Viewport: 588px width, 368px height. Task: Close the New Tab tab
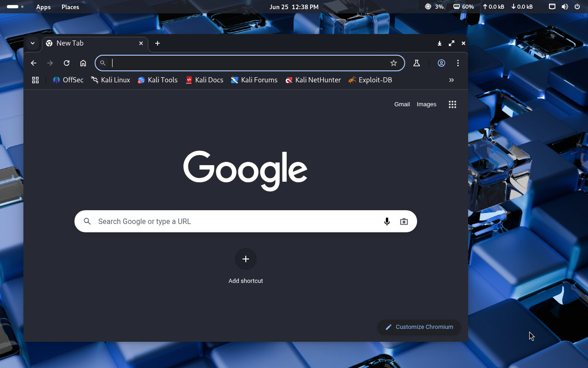141,43
